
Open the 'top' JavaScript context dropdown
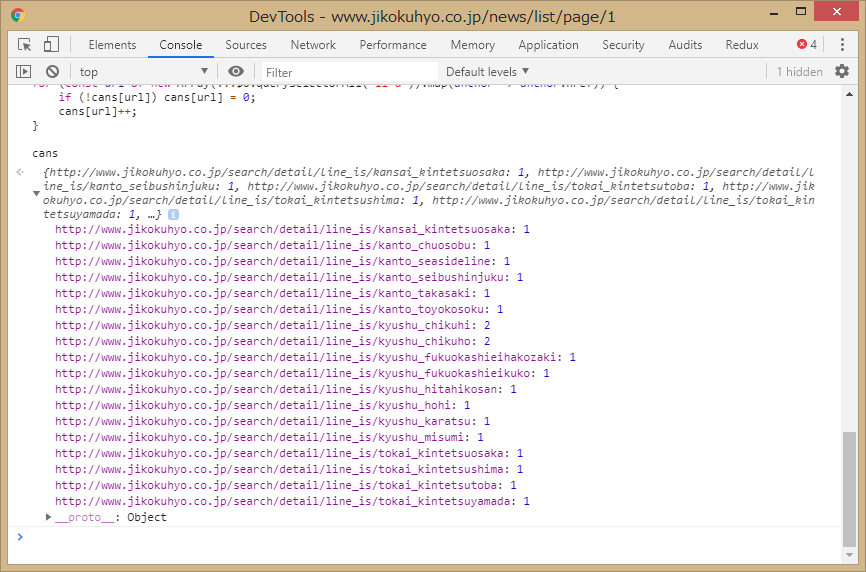143,72
